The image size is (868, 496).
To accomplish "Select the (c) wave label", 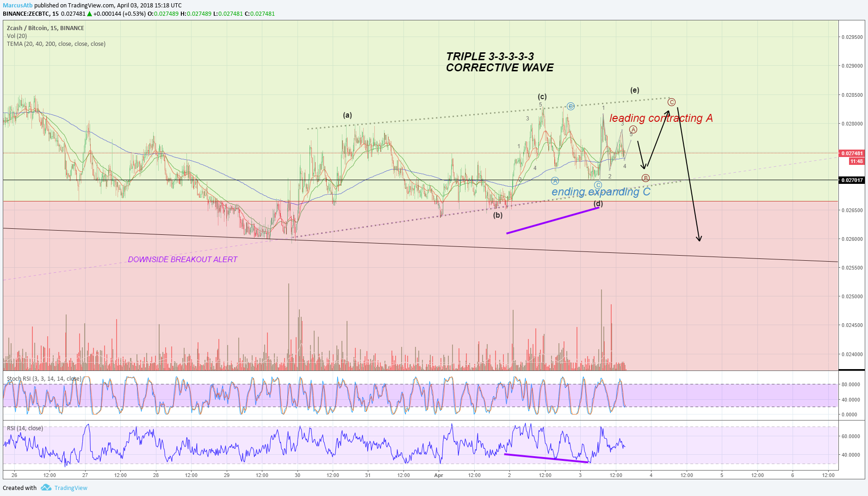I will [x=542, y=96].
